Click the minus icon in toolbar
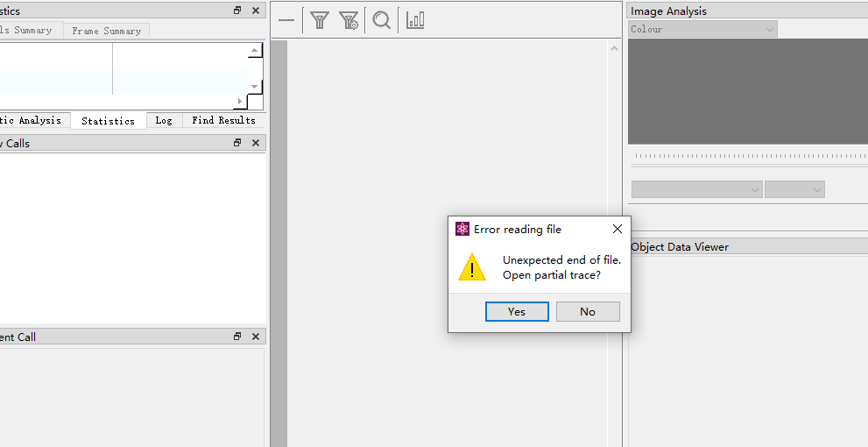868x447 pixels. [286, 20]
